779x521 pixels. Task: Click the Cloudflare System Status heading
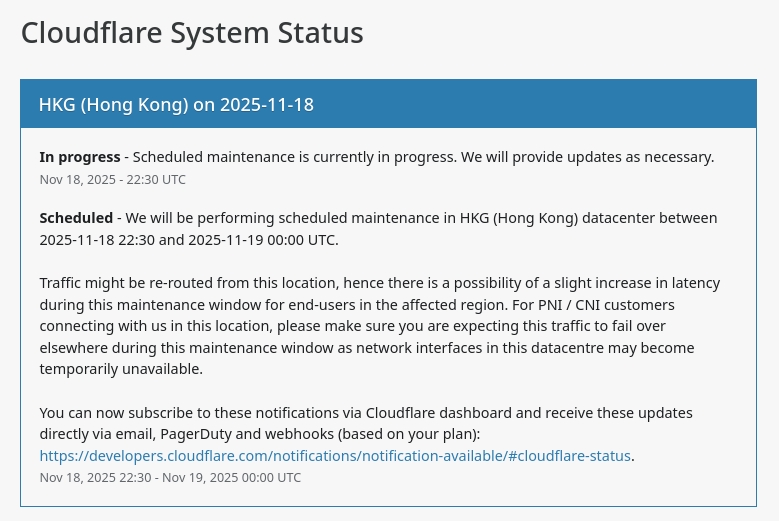pyautogui.click(x=192, y=33)
